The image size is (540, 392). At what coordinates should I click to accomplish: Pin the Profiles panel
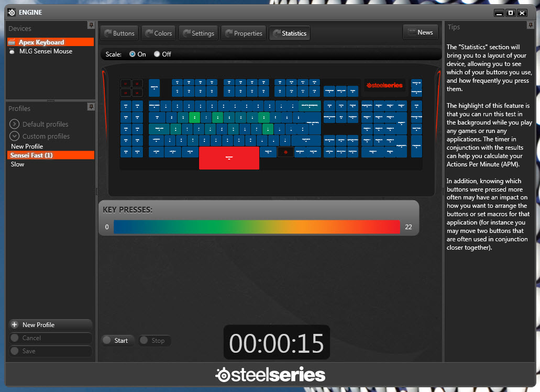pos(91,107)
